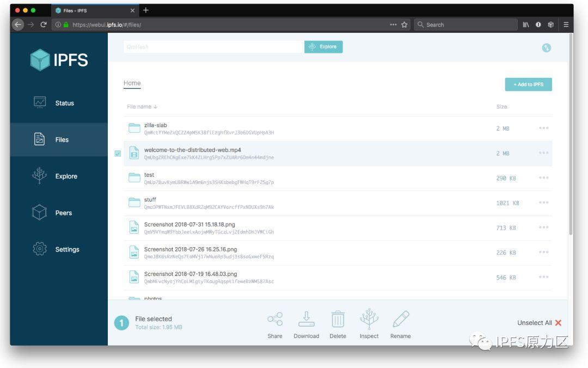Deselect welcome-to-the-distributed-web.mp4 checkbox
588x368 pixels.
(118, 154)
